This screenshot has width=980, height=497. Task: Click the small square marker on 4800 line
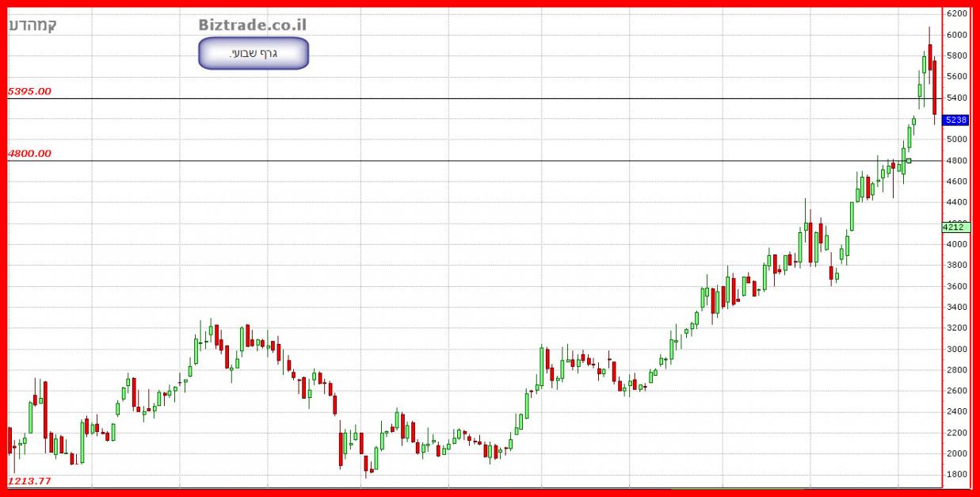909,161
